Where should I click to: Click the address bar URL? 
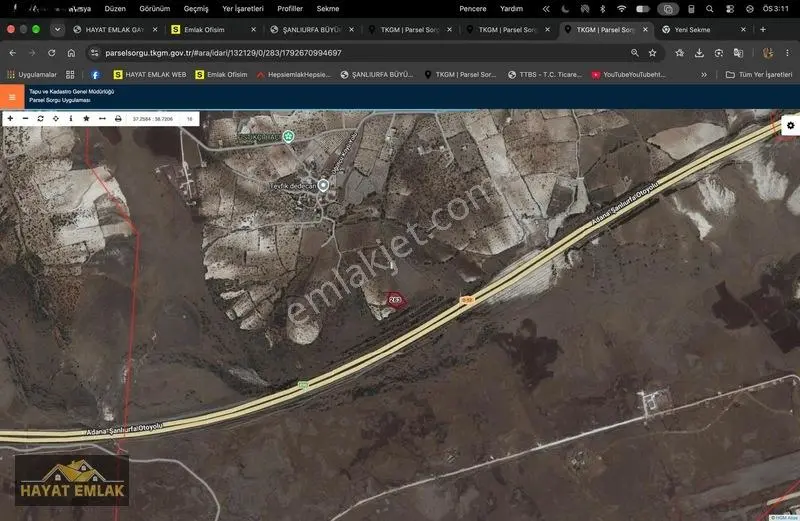pyautogui.click(x=223, y=53)
